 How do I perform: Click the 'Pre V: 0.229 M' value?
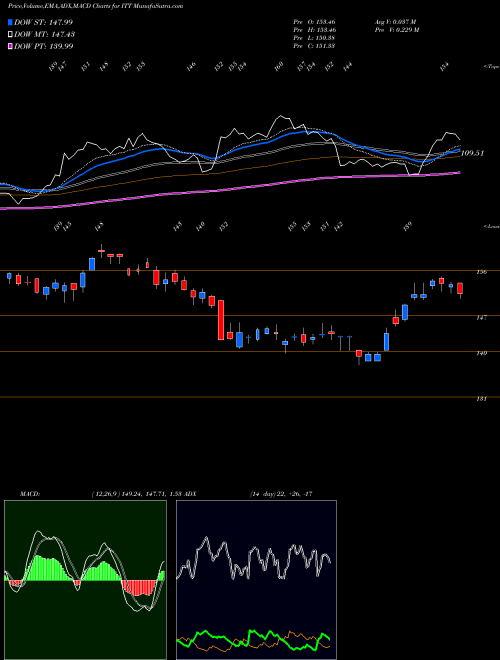point(396,30)
